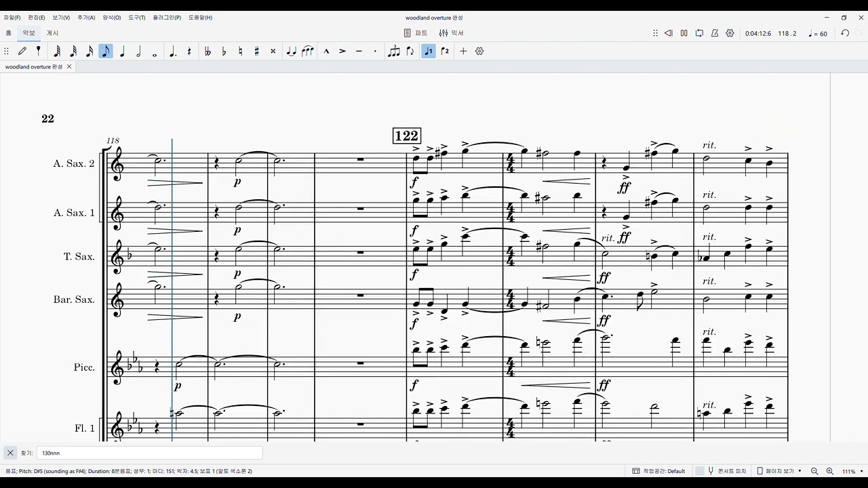Select the 16th note duration
The height and width of the screenshot is (488, 868).
tap(90, 51)
